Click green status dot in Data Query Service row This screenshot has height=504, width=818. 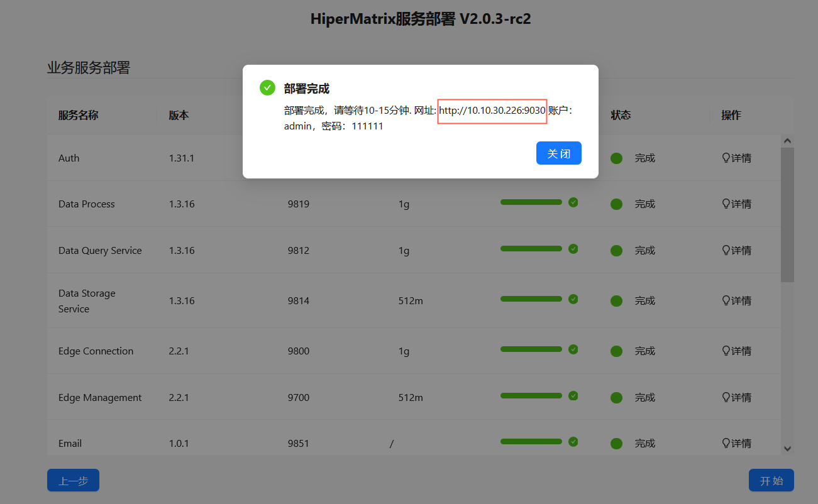pos(616,251)
